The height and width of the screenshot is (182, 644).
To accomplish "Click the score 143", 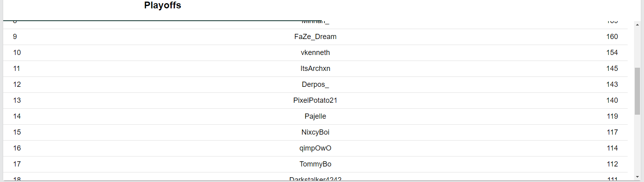I will click(x=612, y=84).
